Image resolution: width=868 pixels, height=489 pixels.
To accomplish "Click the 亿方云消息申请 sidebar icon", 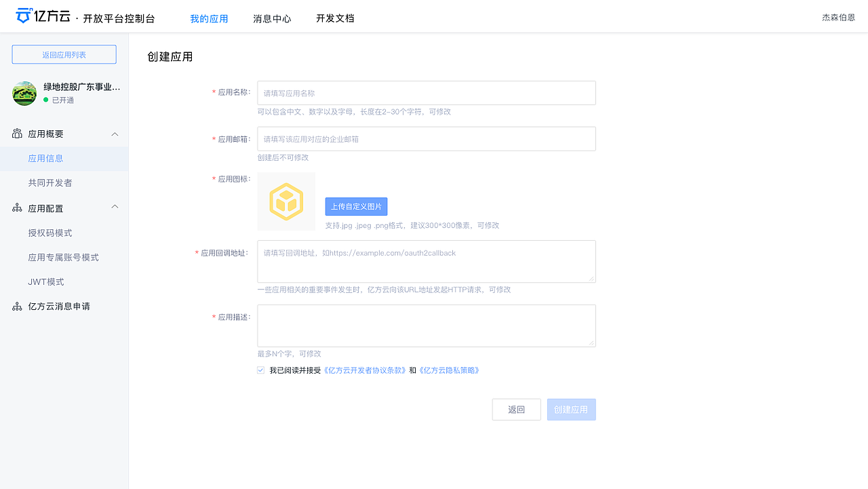I will pyautogui.click(x=16, y=306).
